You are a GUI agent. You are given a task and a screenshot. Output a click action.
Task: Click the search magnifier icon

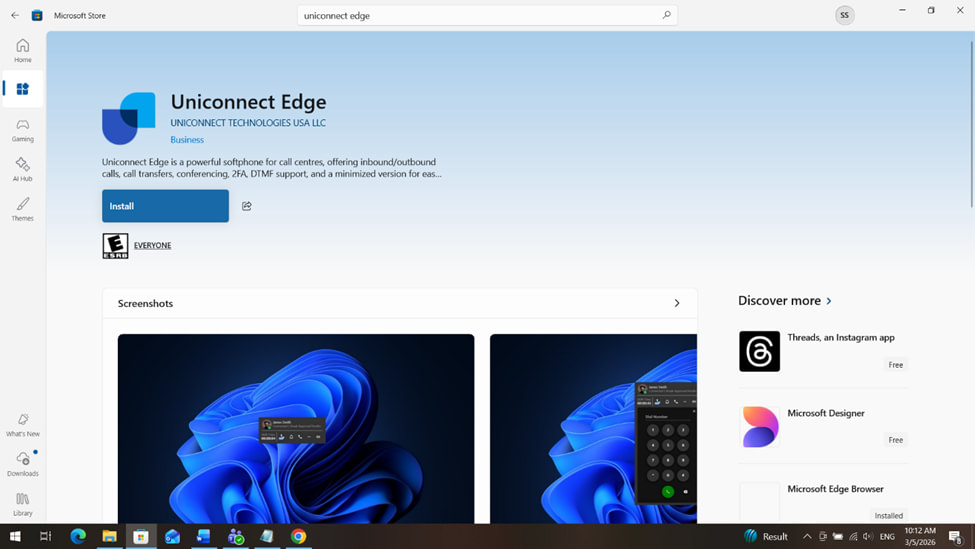click(x=666, y=15)
